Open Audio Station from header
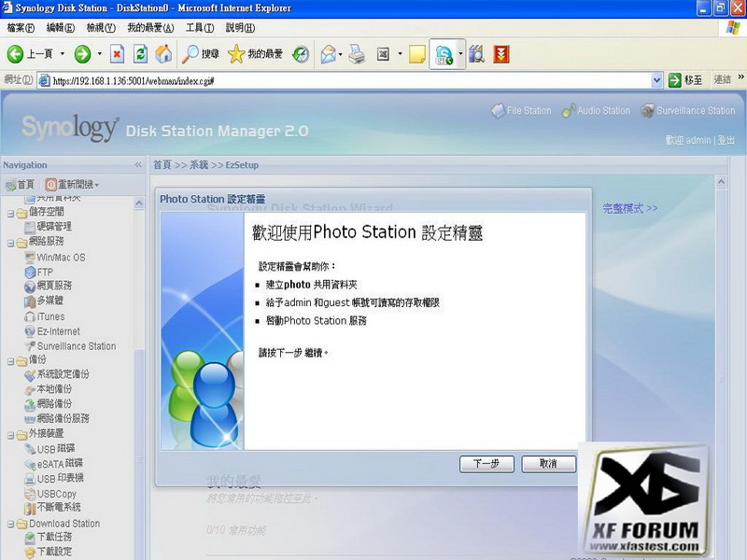 [596, 111]
